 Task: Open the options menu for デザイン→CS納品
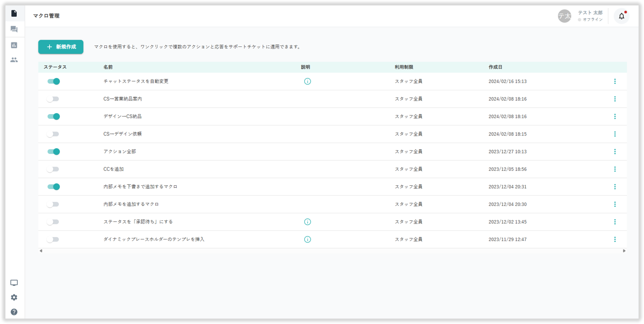pyautogui.click(x=615, y=117)
